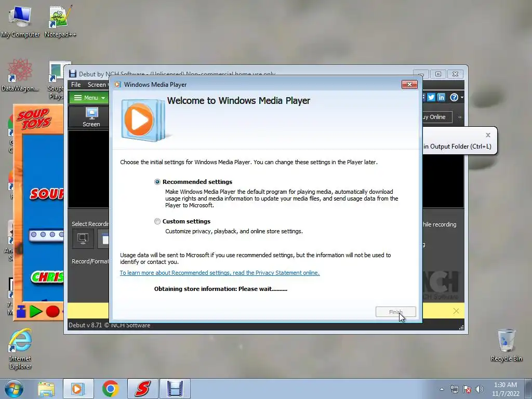Dismiss the Output Folder tooltip balloon

coord(488,135)
